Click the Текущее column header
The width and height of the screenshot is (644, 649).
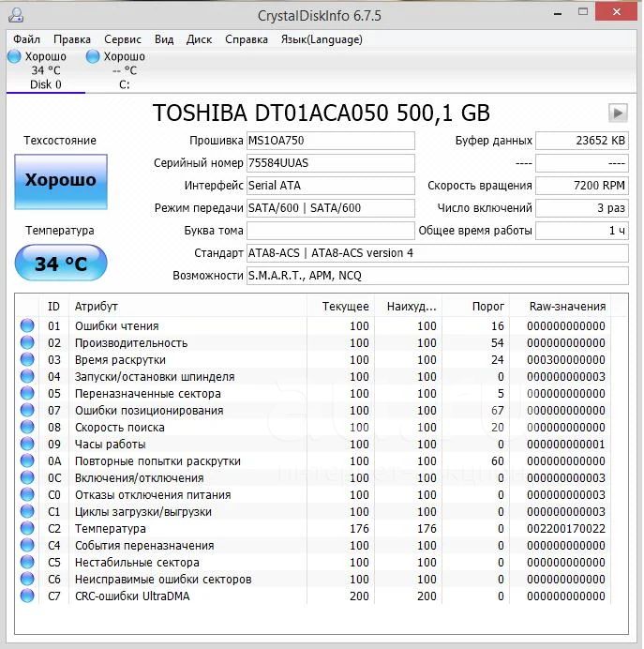[x=341, y=307]
